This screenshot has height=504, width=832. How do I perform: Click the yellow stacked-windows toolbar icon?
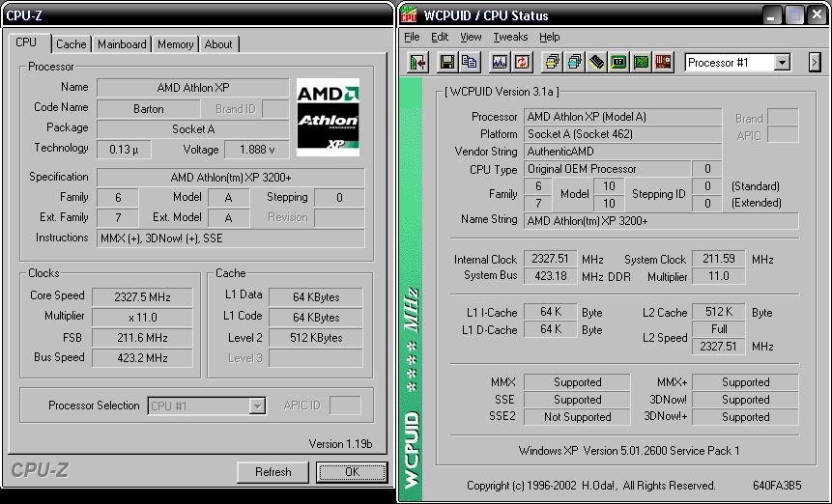pyautogui.click(x=553, y=63)
